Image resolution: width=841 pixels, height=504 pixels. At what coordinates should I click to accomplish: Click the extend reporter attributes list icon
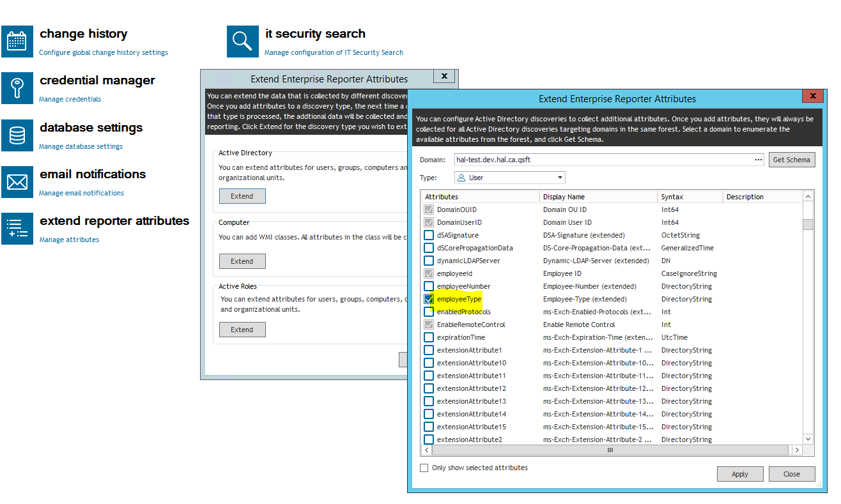[17, 229]
